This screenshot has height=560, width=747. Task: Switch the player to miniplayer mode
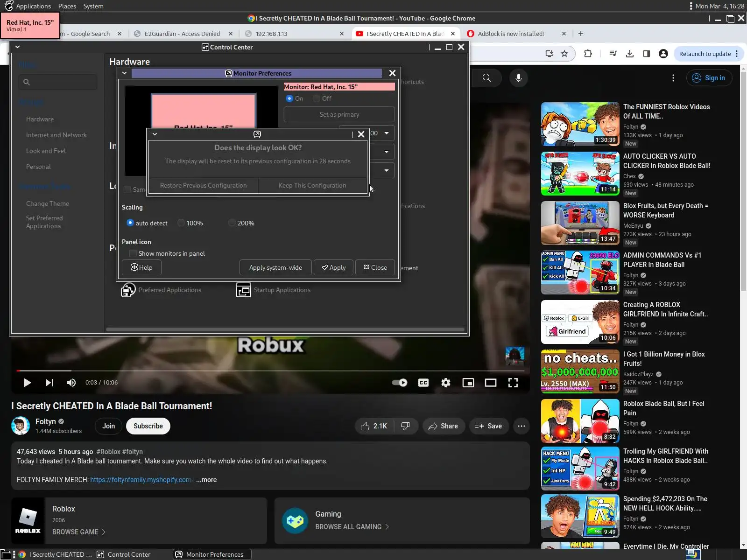click(468, 383)
